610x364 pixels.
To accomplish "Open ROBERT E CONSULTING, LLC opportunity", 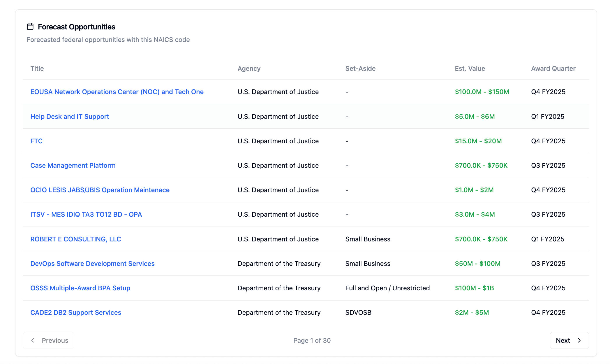I will [x=75, y=239].
